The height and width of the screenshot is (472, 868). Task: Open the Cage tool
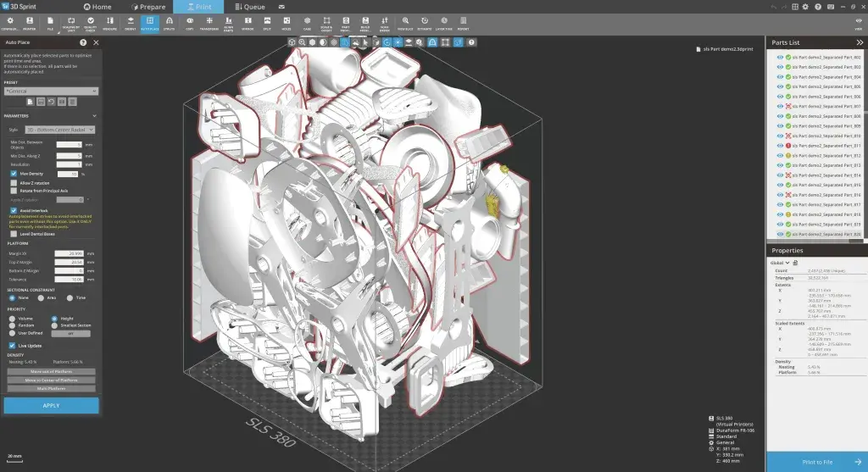307,23
